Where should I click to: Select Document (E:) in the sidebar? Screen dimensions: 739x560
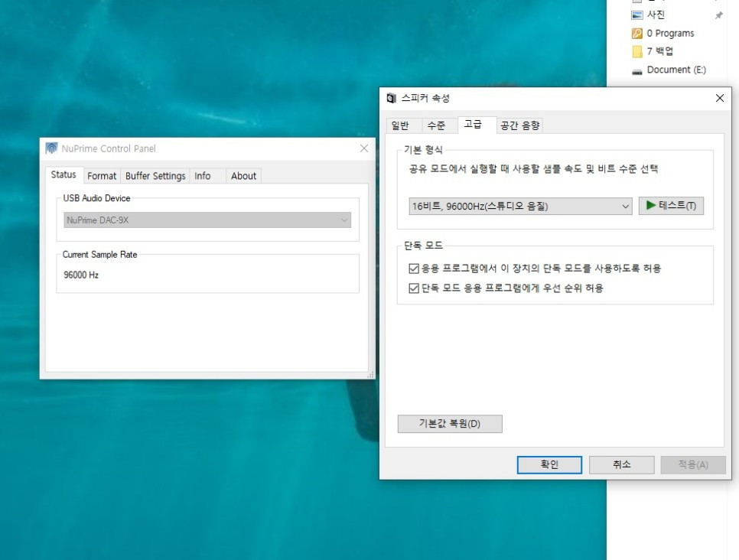(x=676, y=70)
